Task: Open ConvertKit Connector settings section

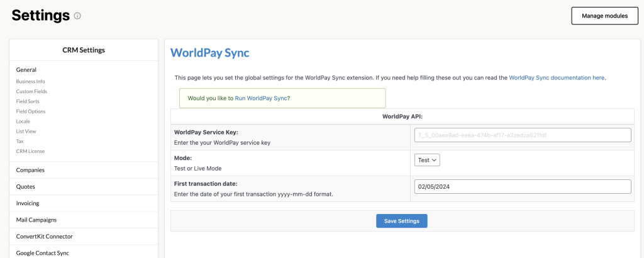Action: tap(84, 237)
